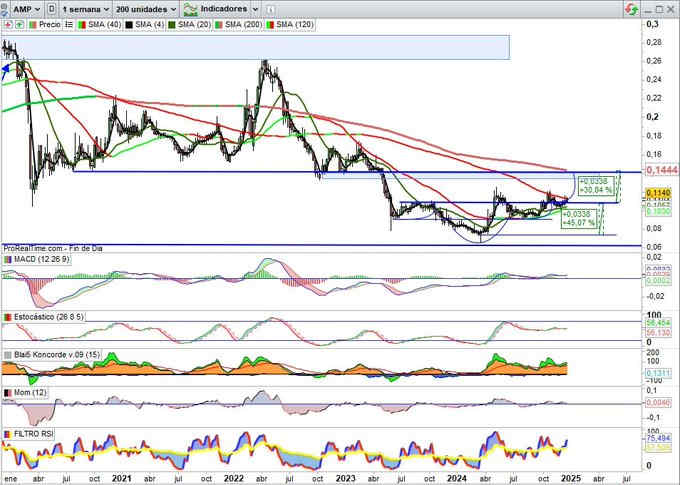Click the SMA (200) label
This screenshot has height=485, width=680.
[243, 25]
